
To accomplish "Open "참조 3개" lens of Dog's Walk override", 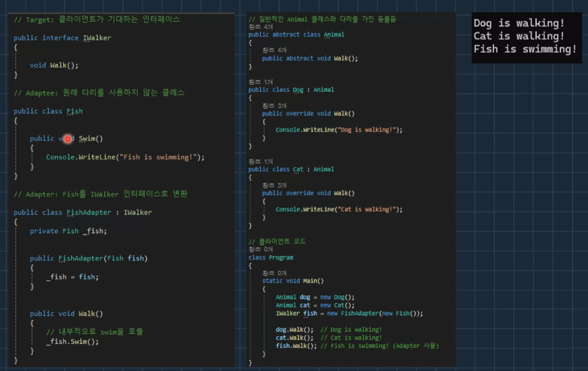I will tap(274, 106).
